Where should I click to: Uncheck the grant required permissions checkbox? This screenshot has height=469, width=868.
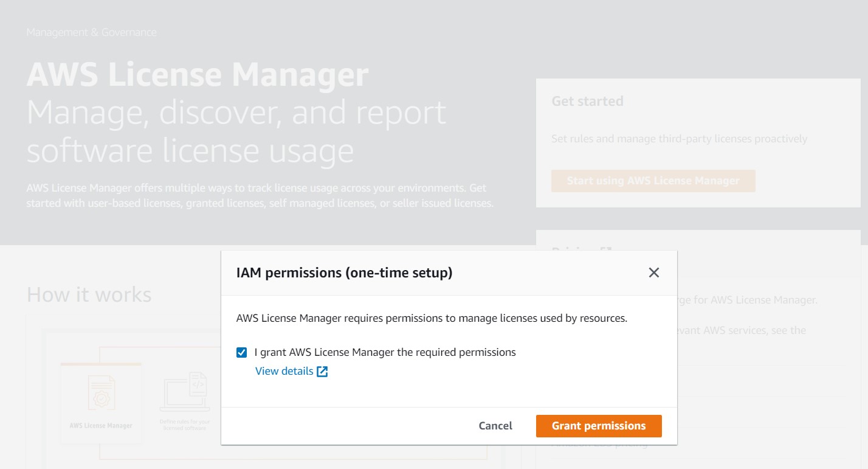tap(242, 352)
